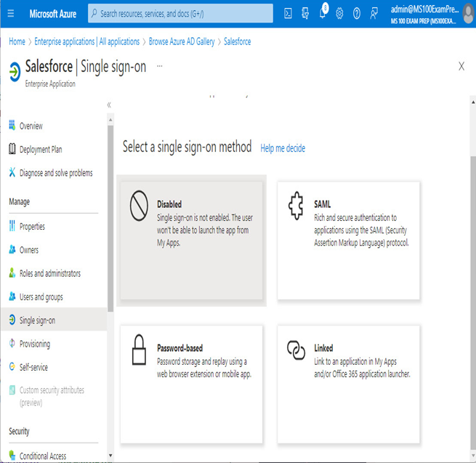476x463 pixels.
Task: Open the Help question mark icon
Action: point(357,13)
